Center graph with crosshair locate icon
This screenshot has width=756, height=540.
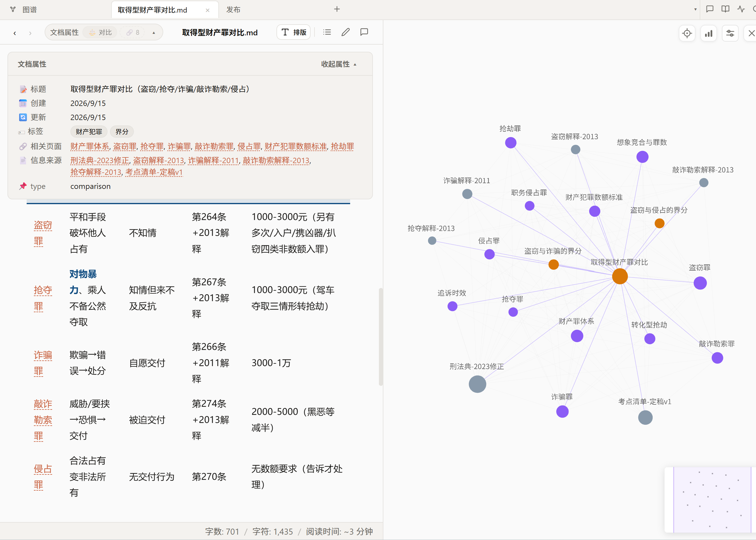(x=687, y=33)
